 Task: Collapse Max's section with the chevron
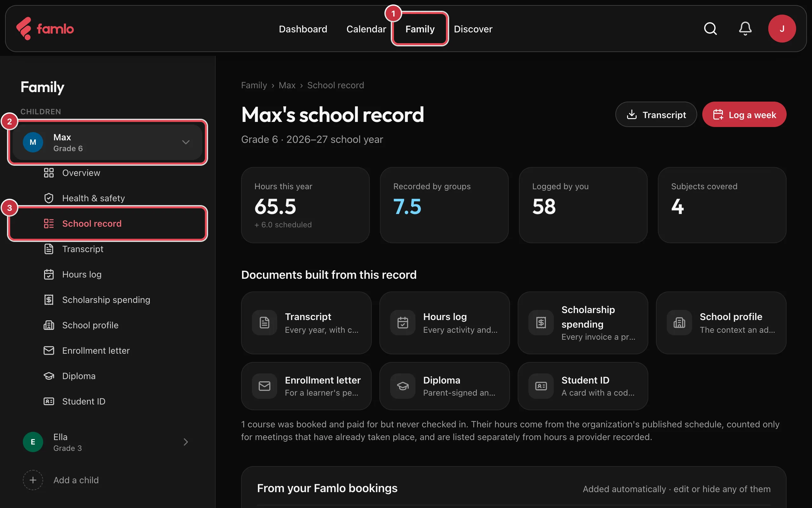(x=186, y=142)
